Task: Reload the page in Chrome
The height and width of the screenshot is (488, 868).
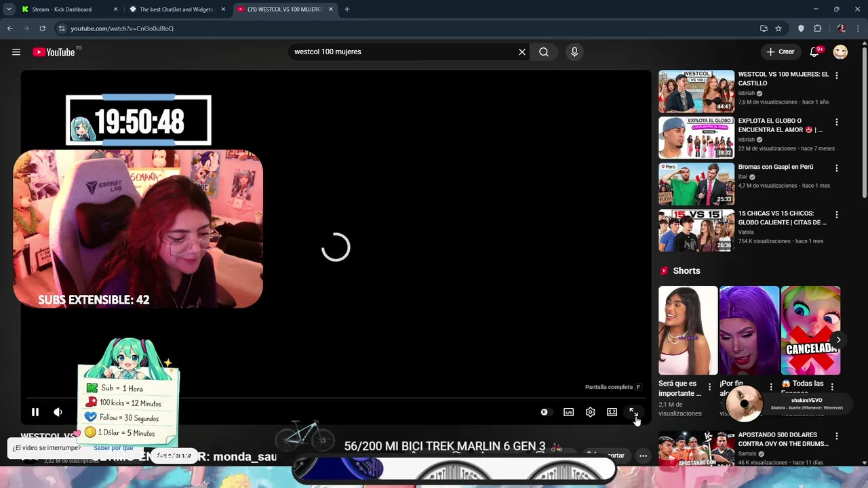Action: [x=42, y=28]
